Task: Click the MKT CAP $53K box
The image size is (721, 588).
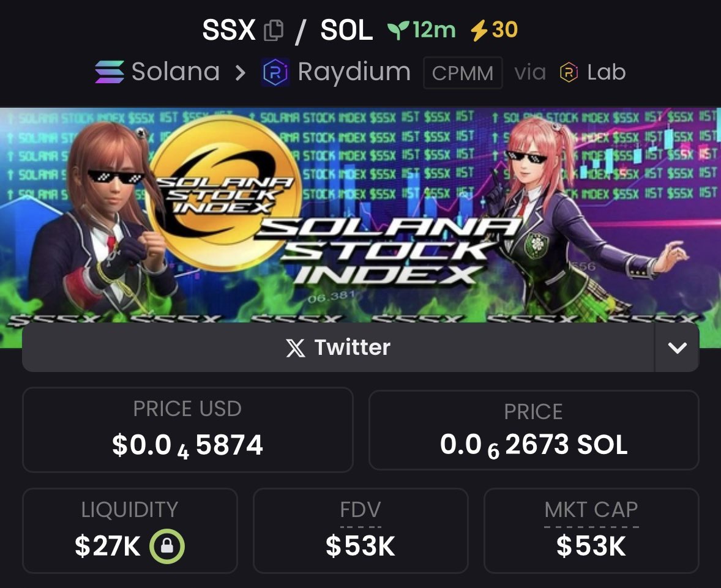Action: coord(591,530)
